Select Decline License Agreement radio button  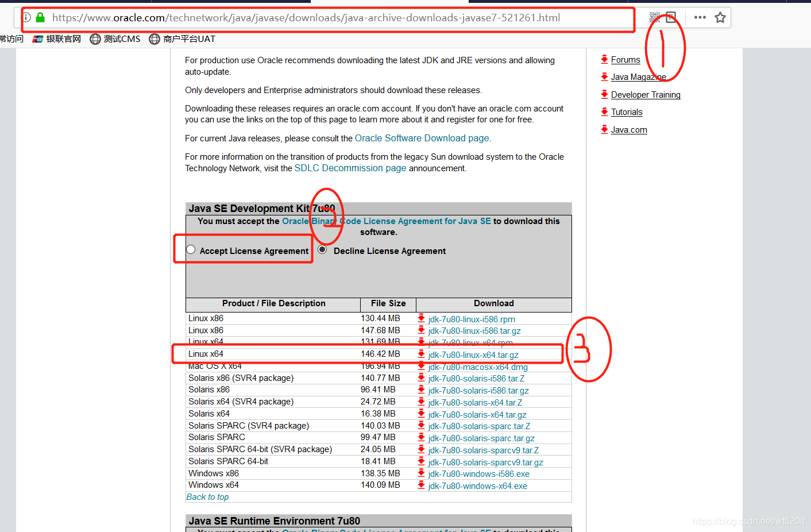[x=322, y=249]
